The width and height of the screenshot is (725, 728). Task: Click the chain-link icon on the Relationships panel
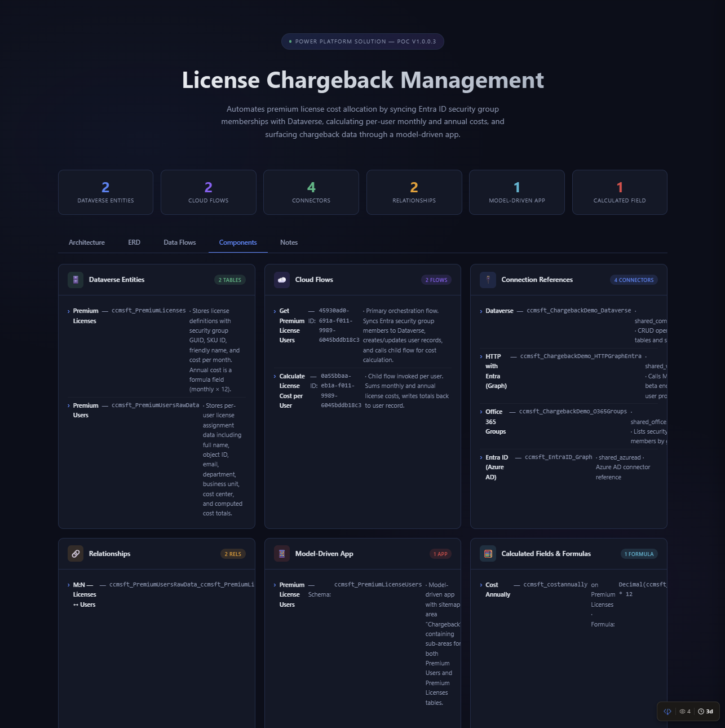(75, 553)
